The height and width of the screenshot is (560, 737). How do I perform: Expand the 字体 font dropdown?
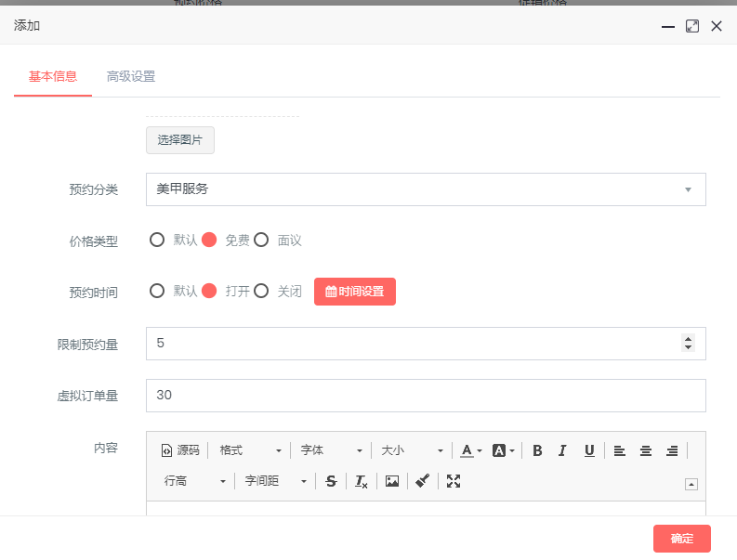pos(331,450)
